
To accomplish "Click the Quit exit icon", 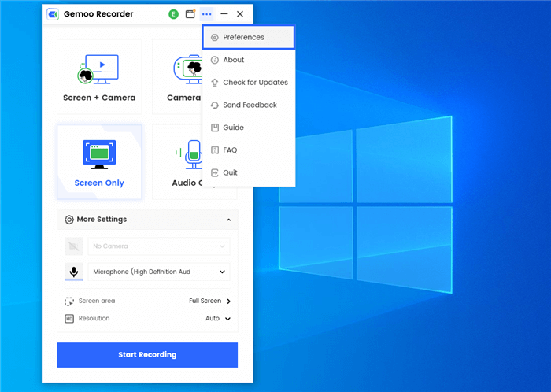I will pos(215,172).
